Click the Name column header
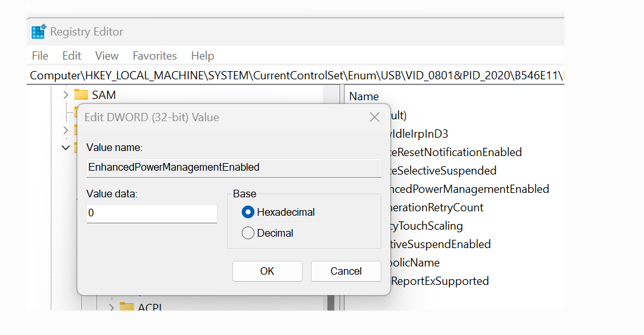Screen dimensions: 644x335 (364, 96)
